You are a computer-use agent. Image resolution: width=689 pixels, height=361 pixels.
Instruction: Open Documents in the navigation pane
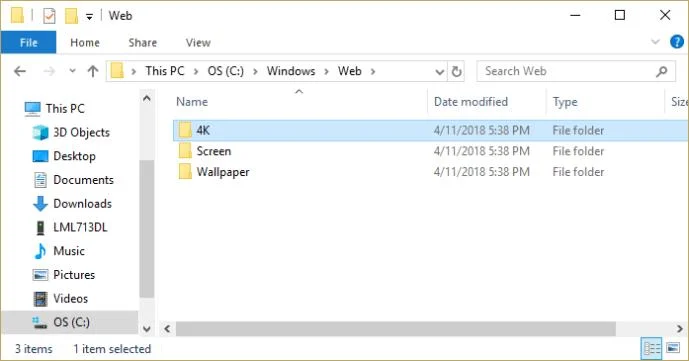(83, 180)
